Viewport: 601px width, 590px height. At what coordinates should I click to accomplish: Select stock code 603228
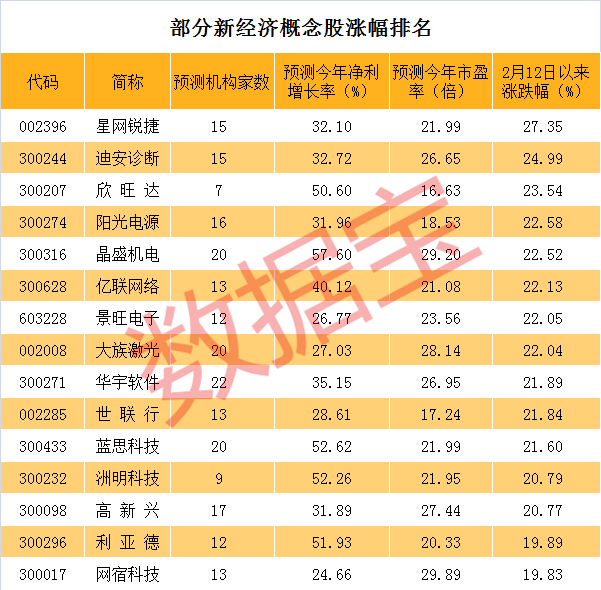click(43, 319)
